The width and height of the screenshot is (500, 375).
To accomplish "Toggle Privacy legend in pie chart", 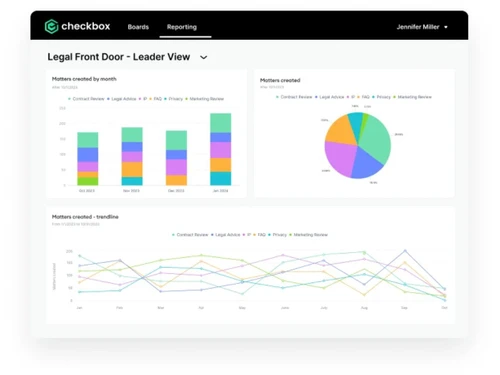I will point(381,97).
